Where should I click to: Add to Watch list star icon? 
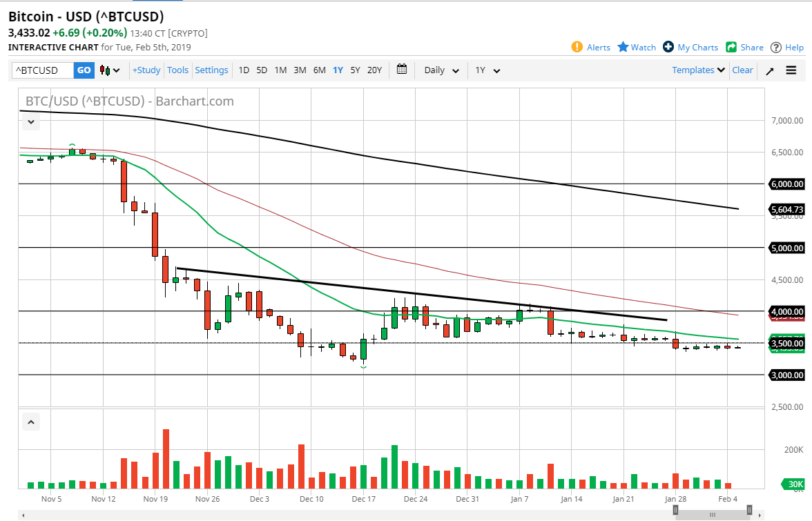point(623,47)
